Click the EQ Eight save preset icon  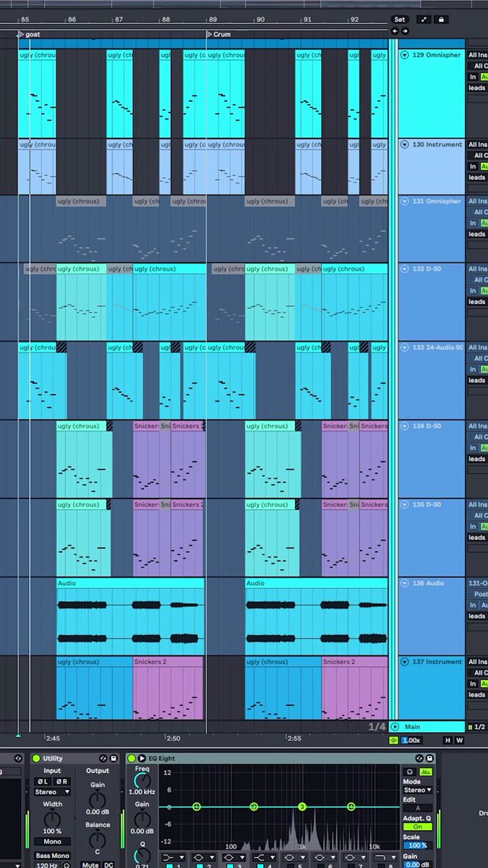[429, 758]
